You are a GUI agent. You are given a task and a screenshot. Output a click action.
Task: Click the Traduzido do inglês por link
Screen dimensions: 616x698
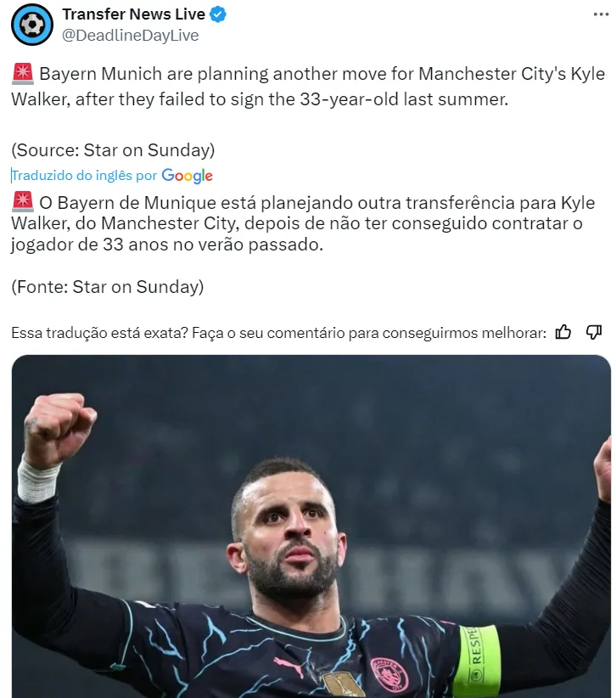point(85,176)
